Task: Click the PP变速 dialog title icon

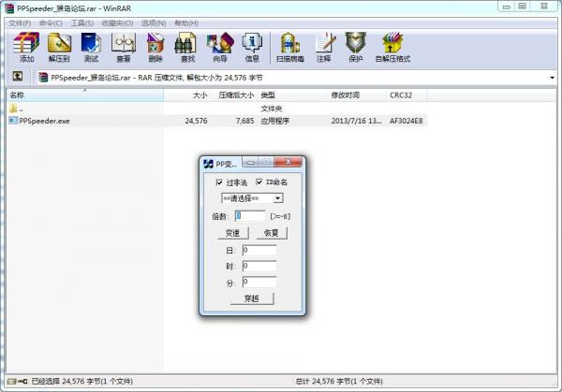Action: [208, 164]
